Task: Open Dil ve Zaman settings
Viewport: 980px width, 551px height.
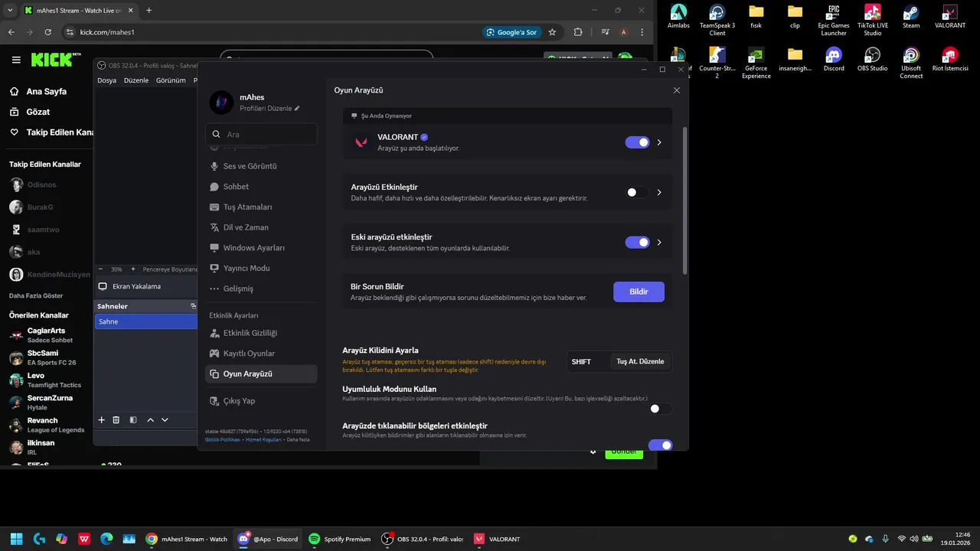Action: 261,227
